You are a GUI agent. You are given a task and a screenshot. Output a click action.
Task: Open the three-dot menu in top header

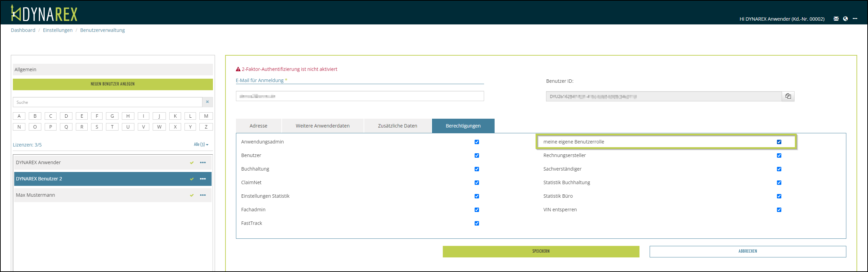[855, 19]
